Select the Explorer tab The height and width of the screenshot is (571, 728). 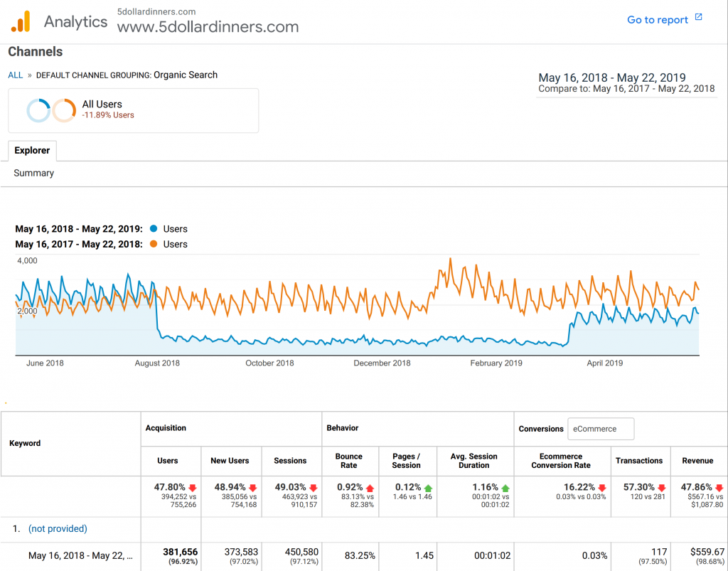(x=32, y=151)
